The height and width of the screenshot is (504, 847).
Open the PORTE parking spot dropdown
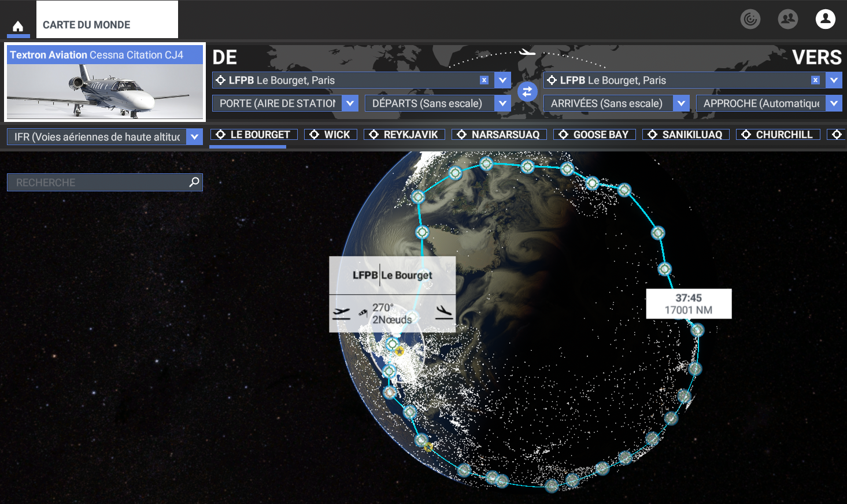tap(350, 103)
